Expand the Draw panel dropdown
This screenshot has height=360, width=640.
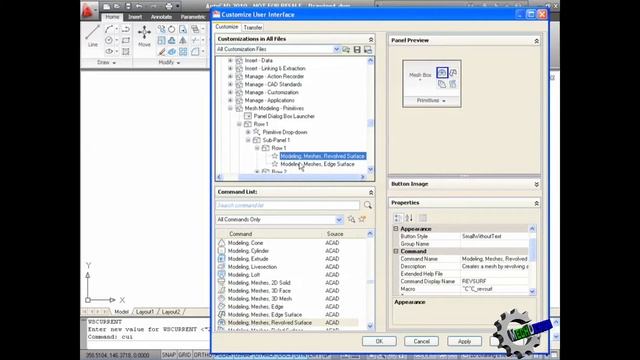point(107,63)
